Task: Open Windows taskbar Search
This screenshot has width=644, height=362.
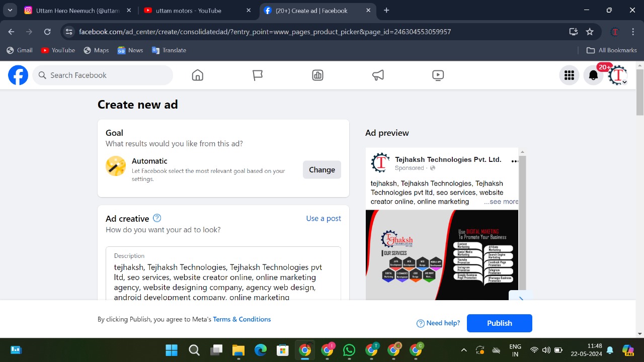Action: (x=194, y=350)
